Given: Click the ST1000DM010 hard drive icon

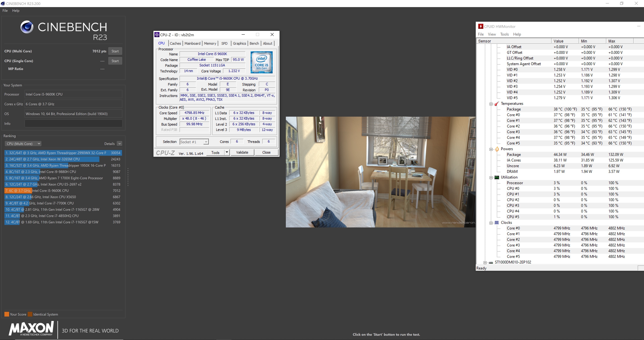Looking at the screenshot, I should (x=491, y=262).
